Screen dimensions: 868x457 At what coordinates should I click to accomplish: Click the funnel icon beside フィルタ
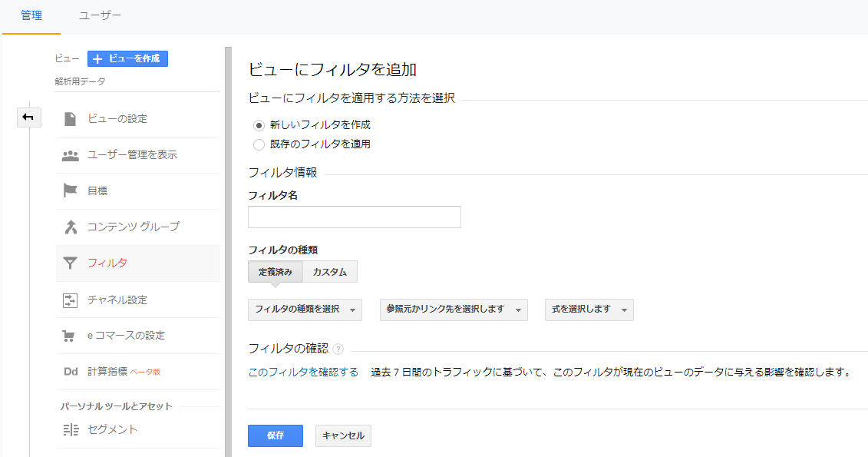pos(70,263)
